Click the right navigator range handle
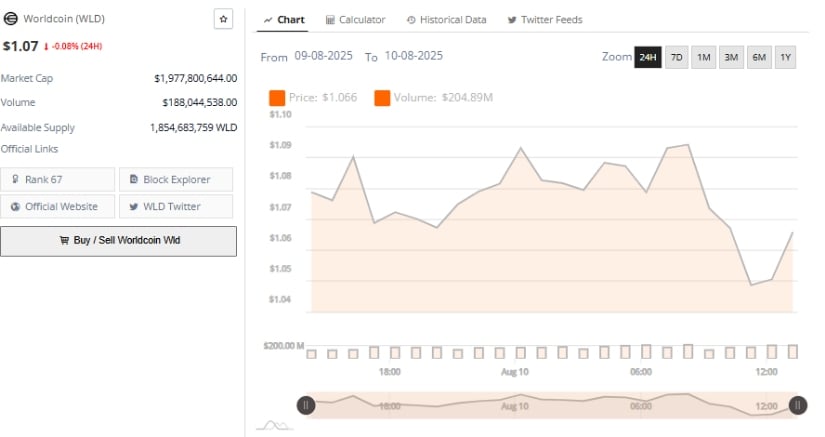This screenshot has width=825, height=437. coord(798,405)
